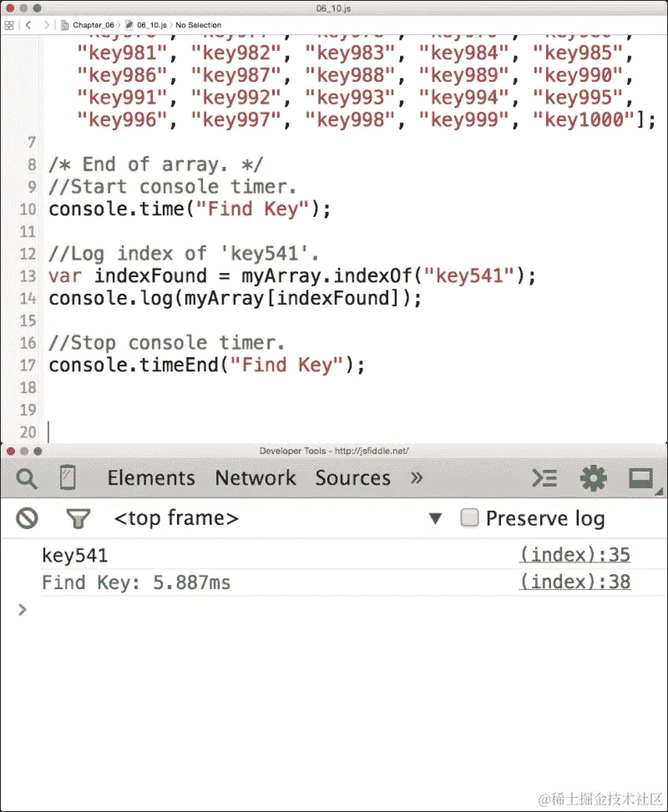
Task: Open the 06_10.js breadcrumb file
Action: pyautogui.click(x=147, y=25)
